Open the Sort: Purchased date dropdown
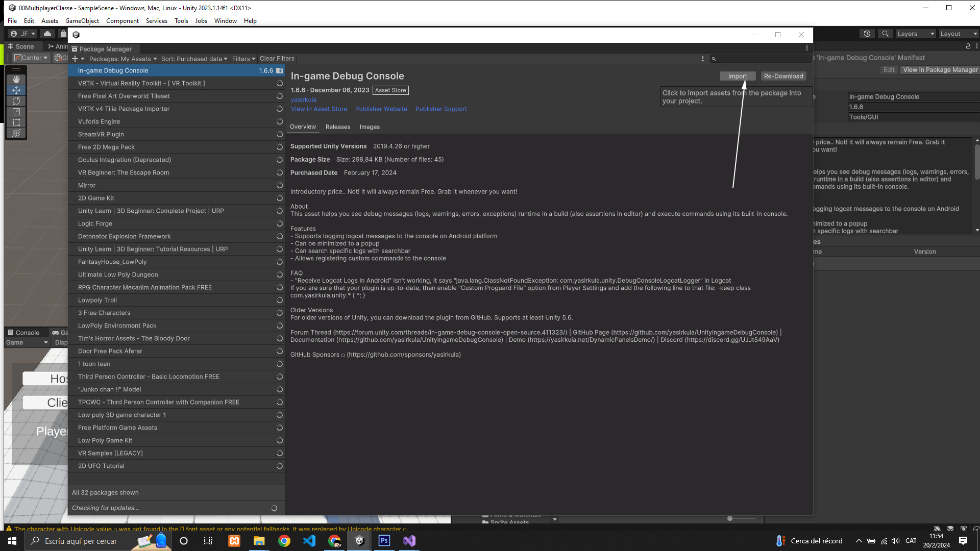The image size is (980, 551). (x=194, y=59)
